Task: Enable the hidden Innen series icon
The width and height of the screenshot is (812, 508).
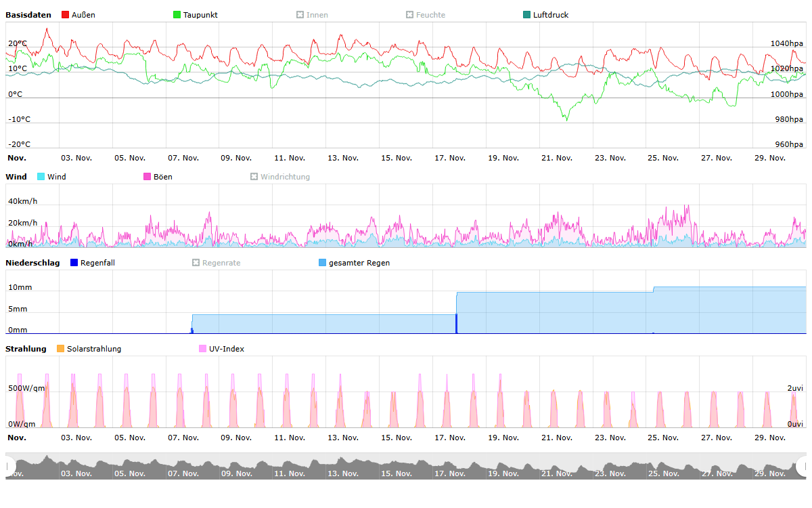Action: (300, 15)
